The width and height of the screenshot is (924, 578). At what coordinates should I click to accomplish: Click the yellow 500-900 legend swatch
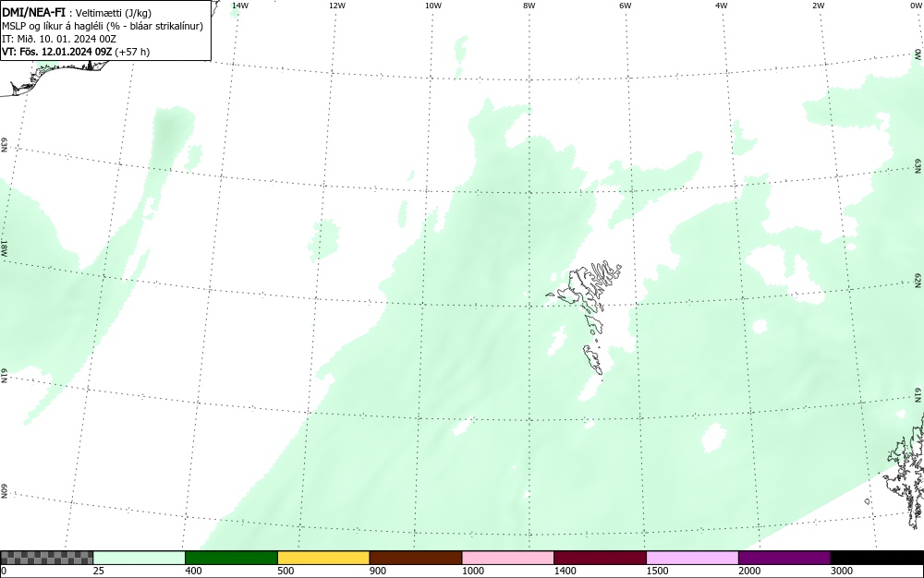323,558
